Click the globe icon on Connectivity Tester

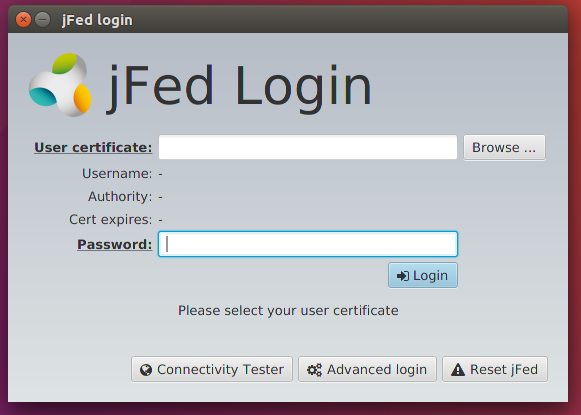(x=146, y=369)
